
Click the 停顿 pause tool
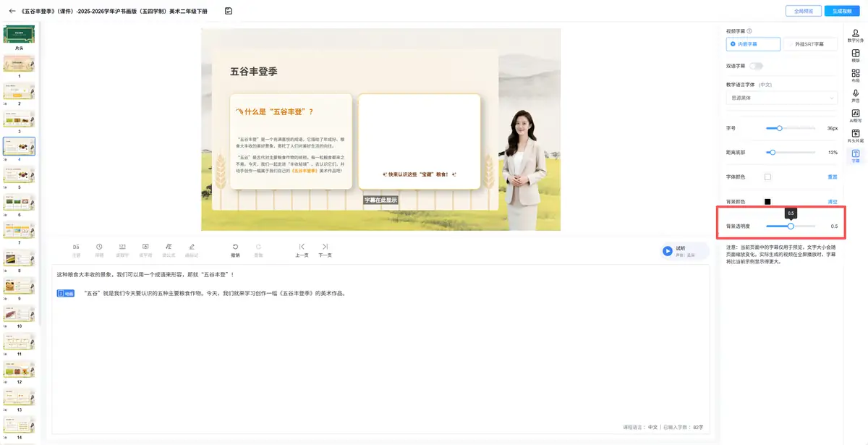tap(99, 250)
